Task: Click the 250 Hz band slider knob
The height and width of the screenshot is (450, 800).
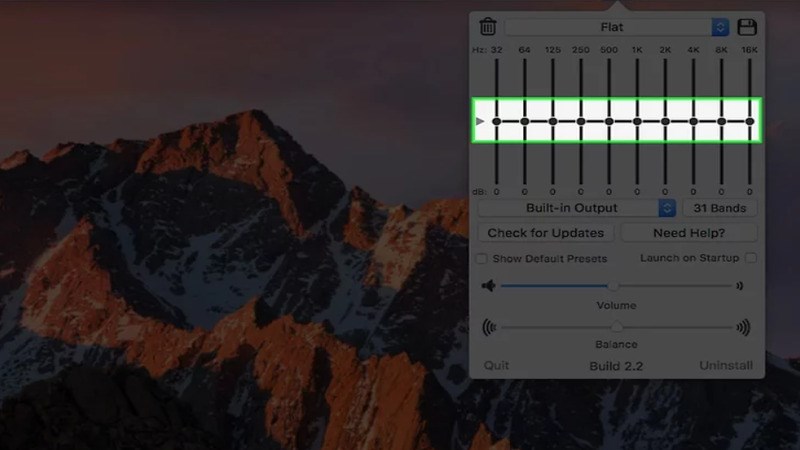Action: tap(581, 121)
